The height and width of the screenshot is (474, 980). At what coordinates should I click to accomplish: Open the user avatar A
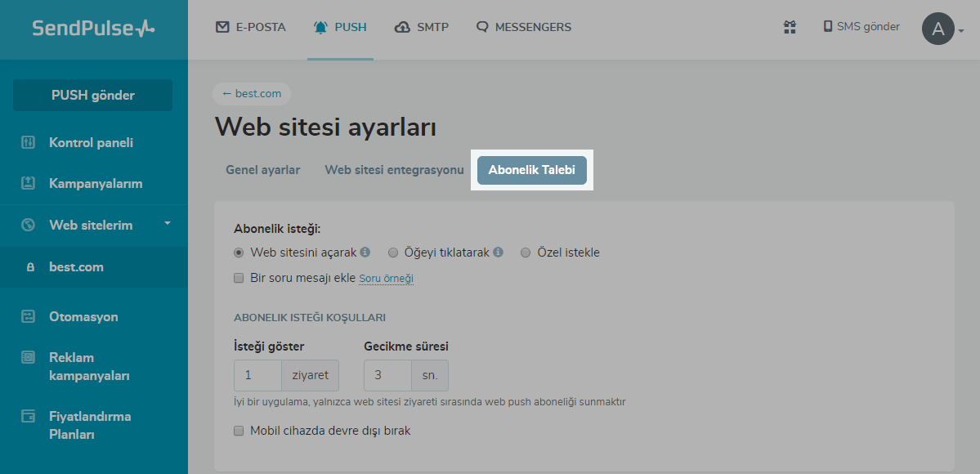pyautogui.click(x=938, y=29)
